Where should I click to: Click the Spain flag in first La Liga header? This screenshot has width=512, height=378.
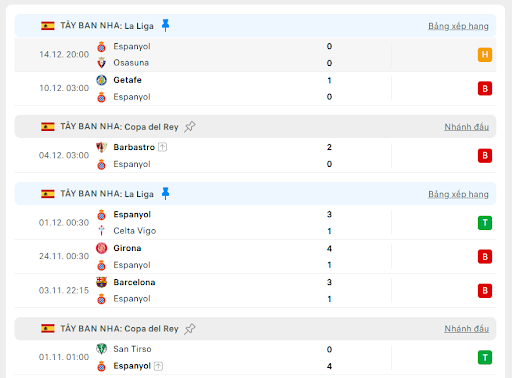click(x=48, y=26)
